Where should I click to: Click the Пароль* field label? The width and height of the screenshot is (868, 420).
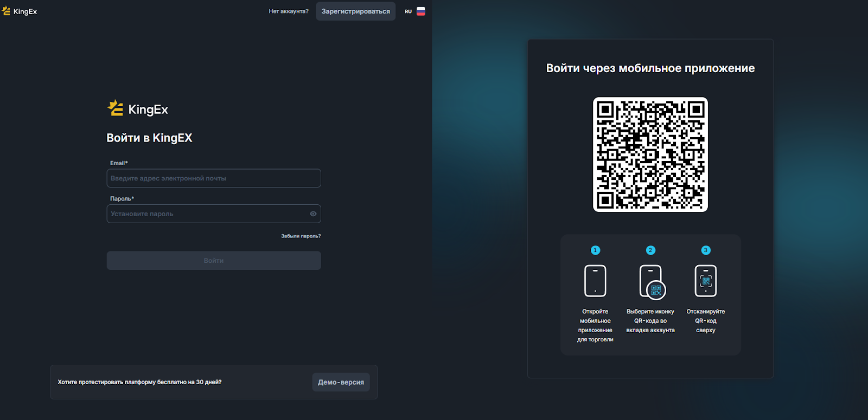(122, 199)
